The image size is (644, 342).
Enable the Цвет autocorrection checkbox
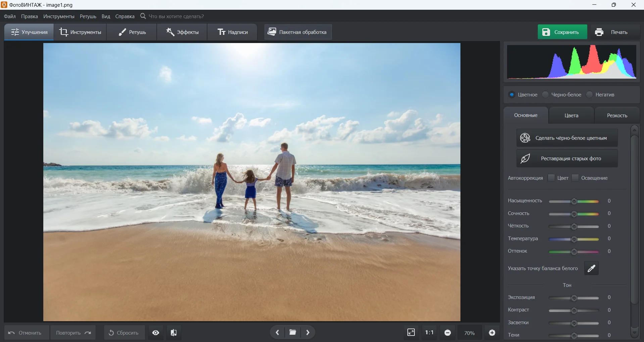(x=551, y=178)
